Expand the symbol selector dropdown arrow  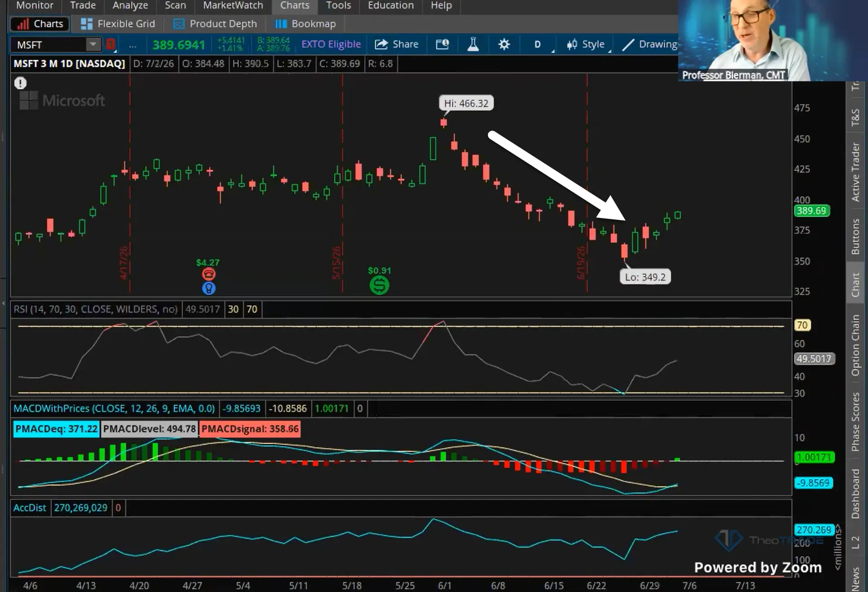(x=93, y=44)
